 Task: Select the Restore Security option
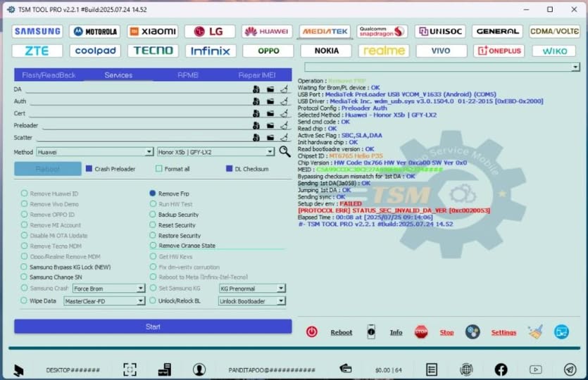click(x=153, y=235)
